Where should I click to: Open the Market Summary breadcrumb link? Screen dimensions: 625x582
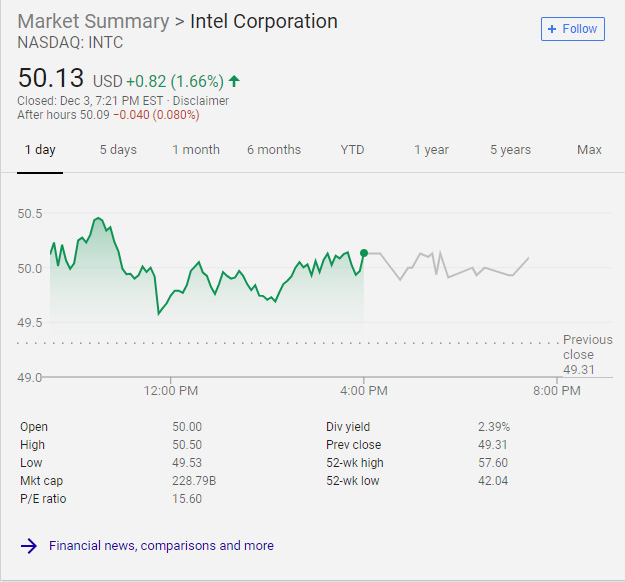(x=93, y=21)
